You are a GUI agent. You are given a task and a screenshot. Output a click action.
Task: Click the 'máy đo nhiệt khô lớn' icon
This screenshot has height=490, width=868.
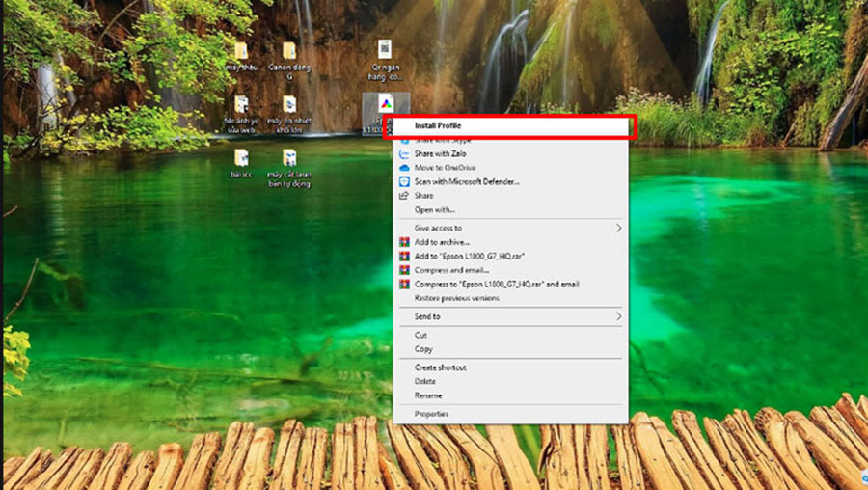[x=288, y=105]
